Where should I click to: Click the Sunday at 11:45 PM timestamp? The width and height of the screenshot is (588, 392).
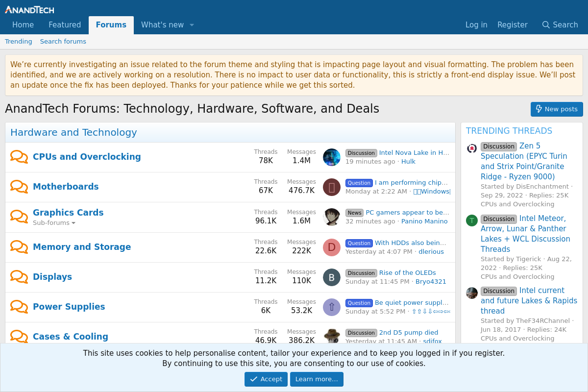pyautogui.click(x=377, y=282)
